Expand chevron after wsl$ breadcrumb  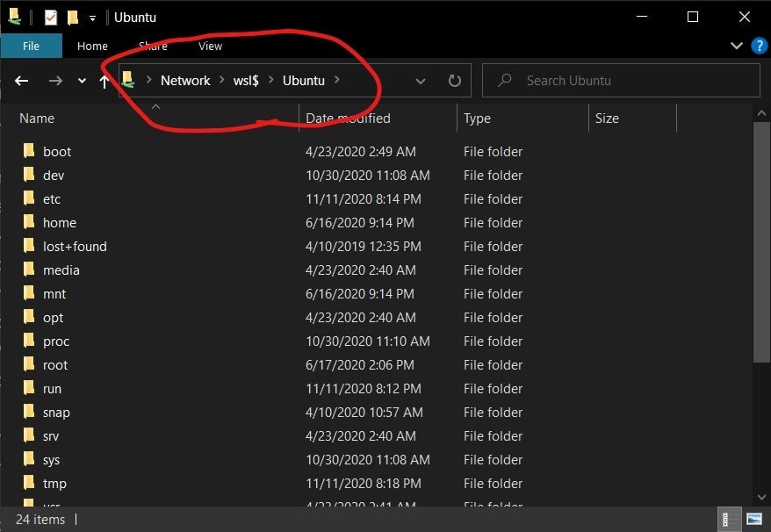(x=270, y=80)
